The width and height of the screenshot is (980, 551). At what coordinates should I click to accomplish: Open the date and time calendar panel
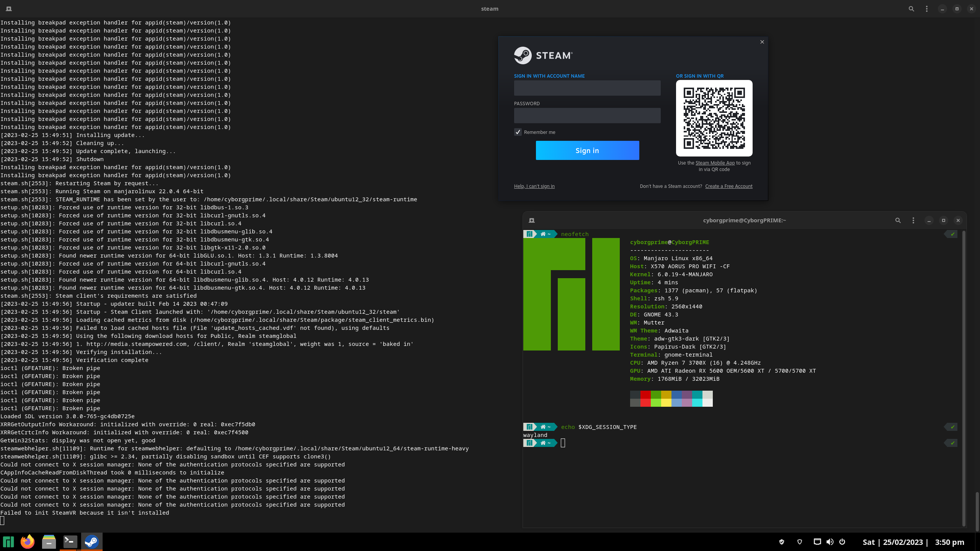913,542
